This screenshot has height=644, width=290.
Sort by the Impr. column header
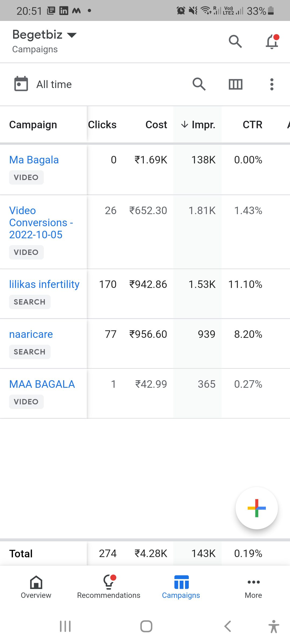198,125
